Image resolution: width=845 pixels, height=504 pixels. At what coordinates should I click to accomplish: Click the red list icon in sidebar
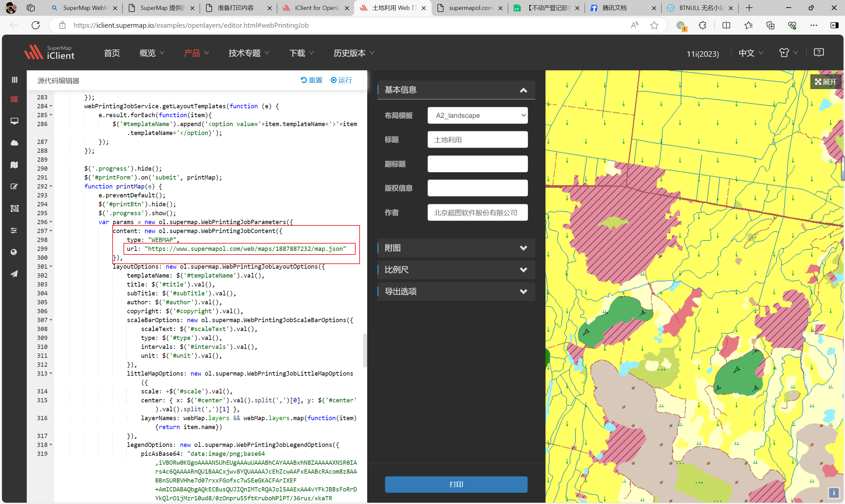pos(14,99)
